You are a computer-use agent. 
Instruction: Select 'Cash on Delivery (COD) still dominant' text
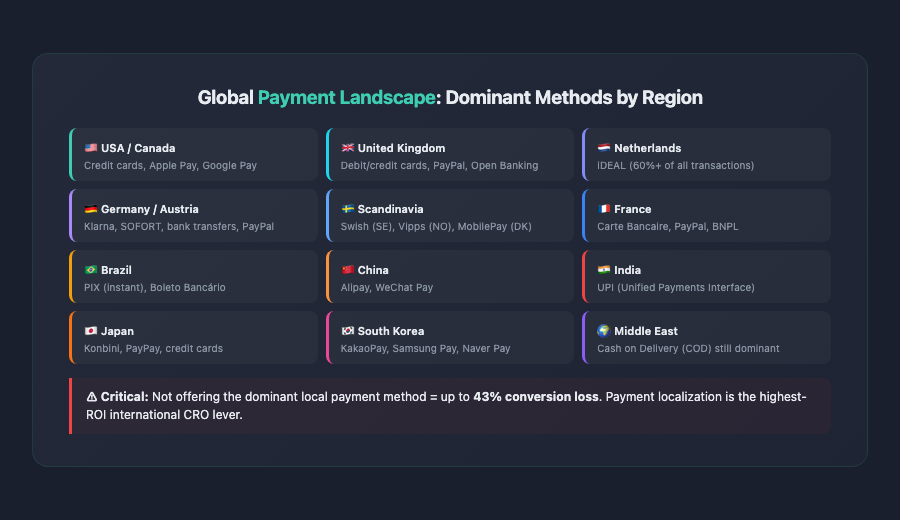point(688,348)
